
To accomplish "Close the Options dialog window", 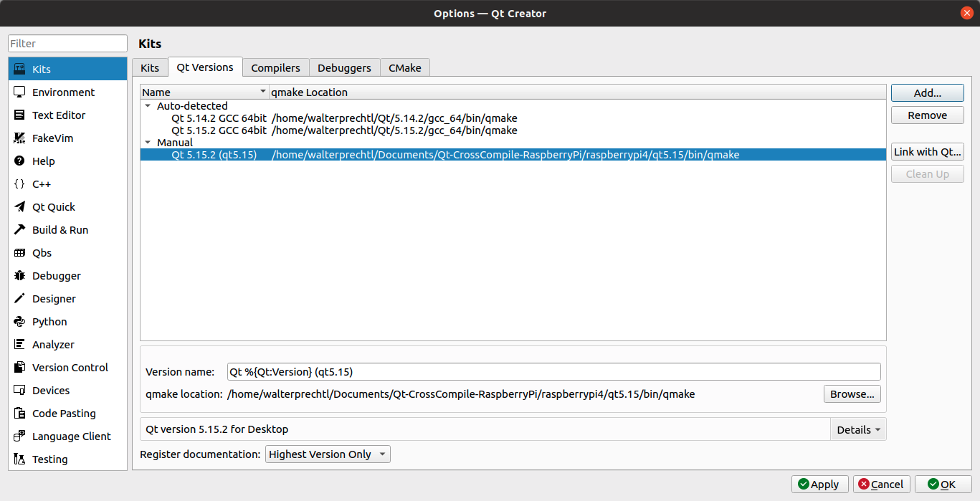I will [x=967, y=13].
